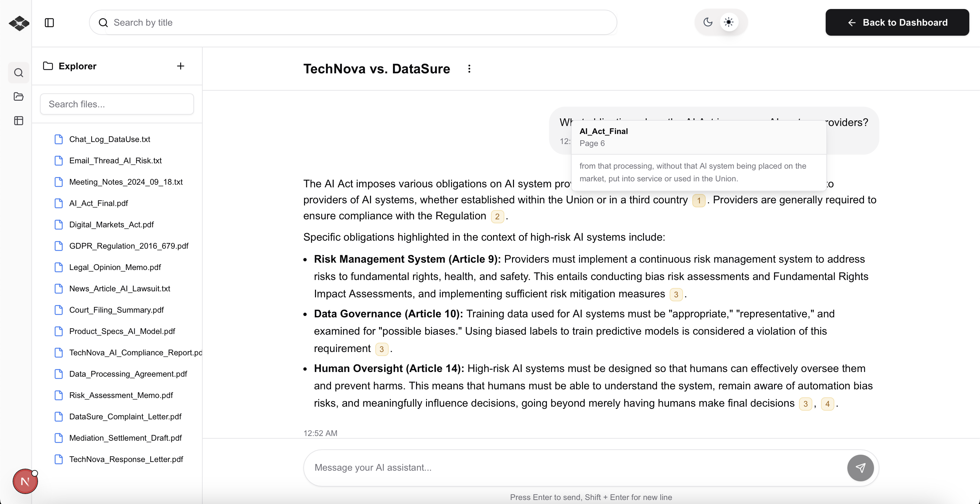Viewport: 980px width, 504px height.
Task: Open the folder icon in left rail
Action: [x=19, y=97]
